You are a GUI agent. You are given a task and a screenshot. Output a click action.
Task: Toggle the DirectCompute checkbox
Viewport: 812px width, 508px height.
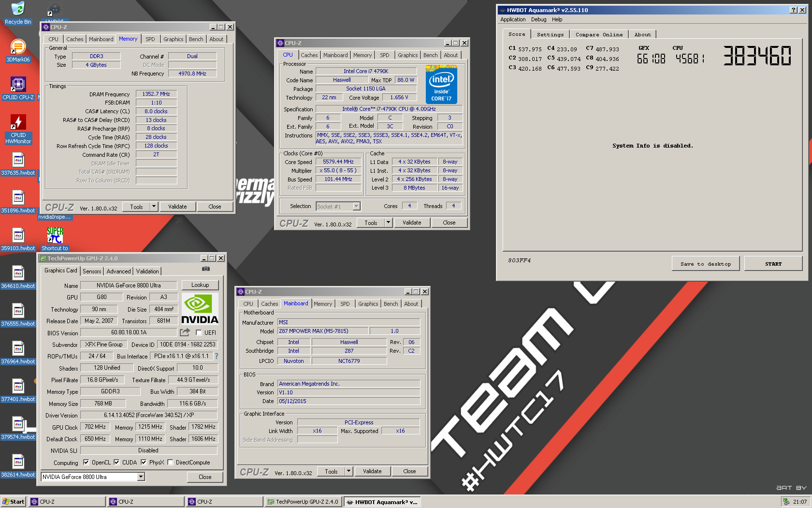tap(170, 463)
